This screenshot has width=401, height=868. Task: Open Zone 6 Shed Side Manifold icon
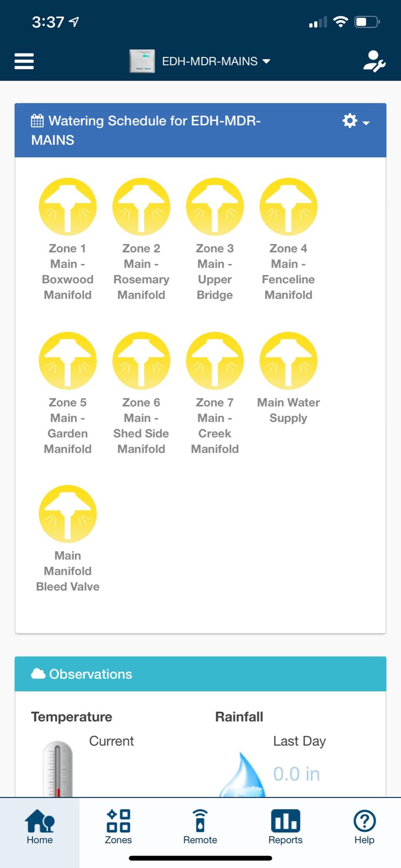pyautogui.click(x=141, y=361)
